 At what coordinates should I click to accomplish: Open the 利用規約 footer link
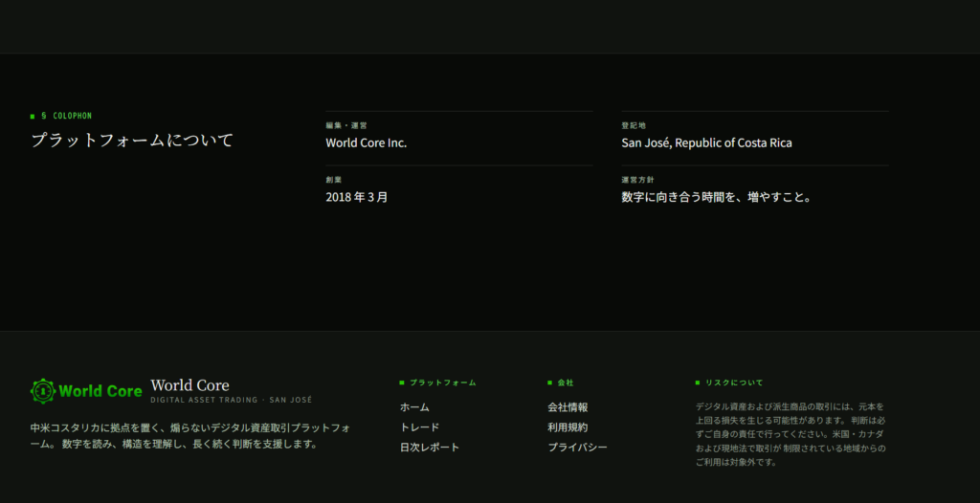coord(568,427)
